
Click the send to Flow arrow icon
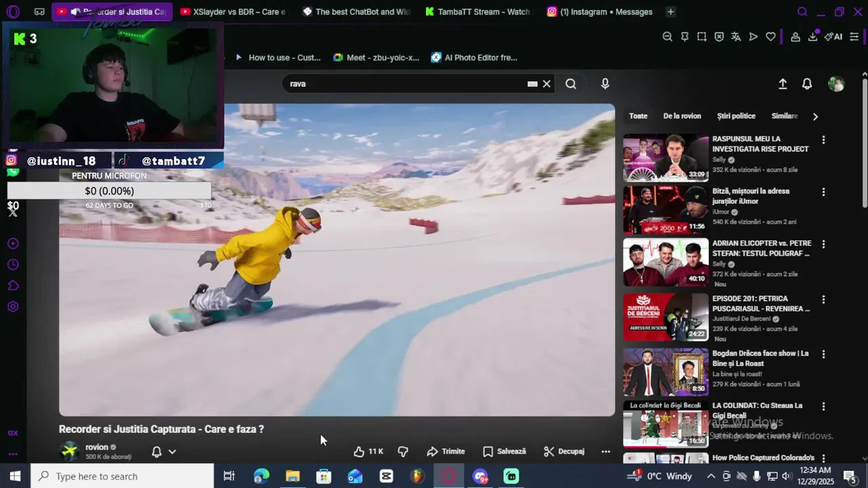[x=753, y=37]
